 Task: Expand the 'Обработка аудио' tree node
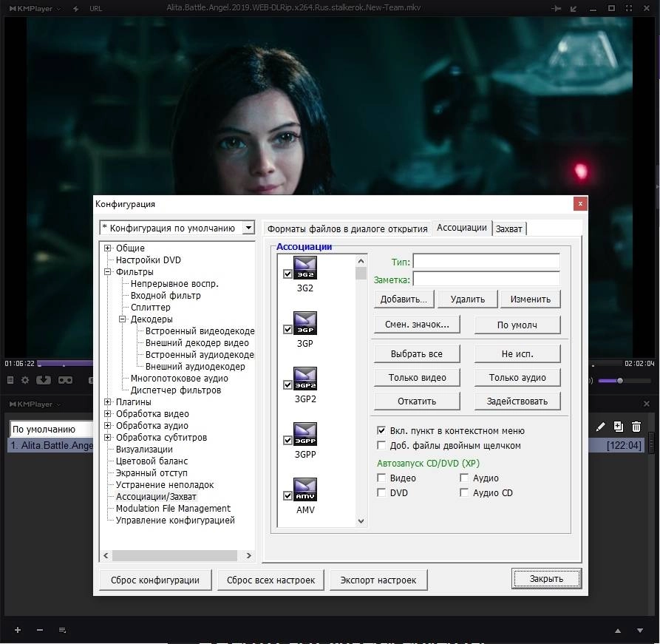pos(108,425)
